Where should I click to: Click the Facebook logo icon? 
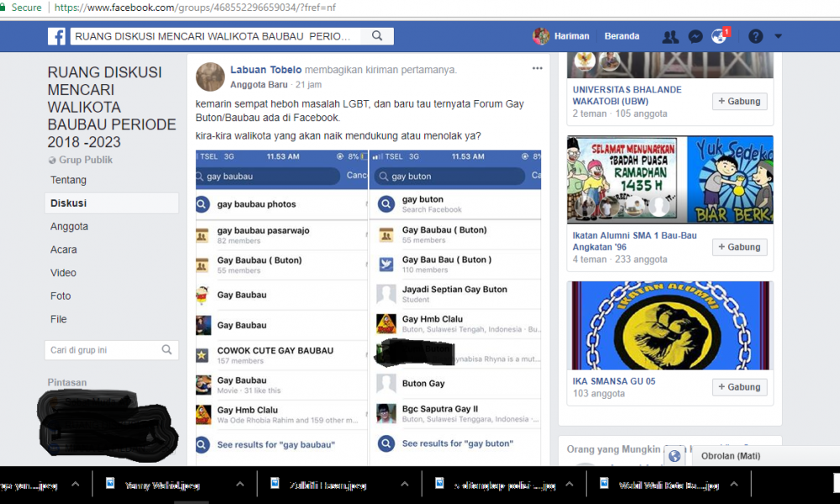56,36
